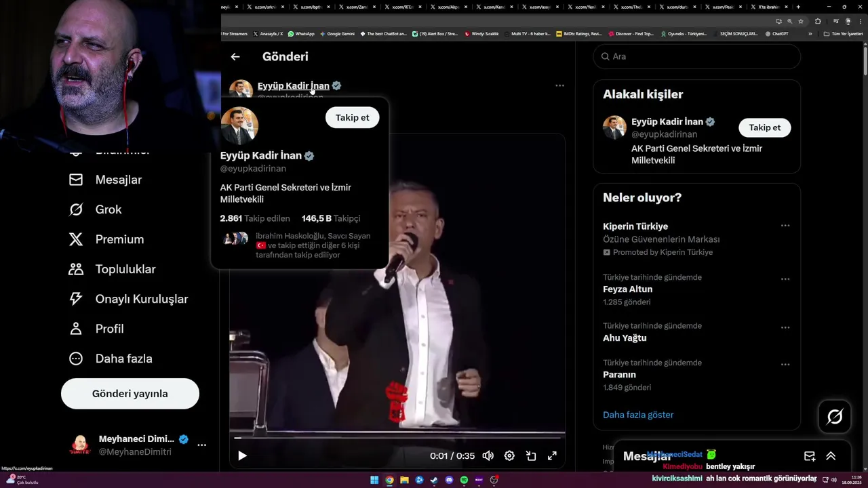The image size is (868, 488).
Task: Open Steam from the taskbar
Action: coord(434,480)
